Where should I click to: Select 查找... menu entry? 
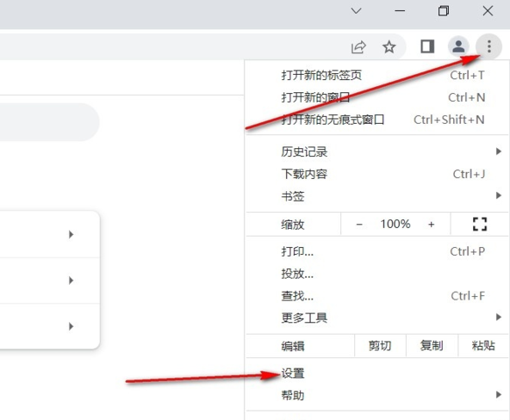tap(377, 296)
